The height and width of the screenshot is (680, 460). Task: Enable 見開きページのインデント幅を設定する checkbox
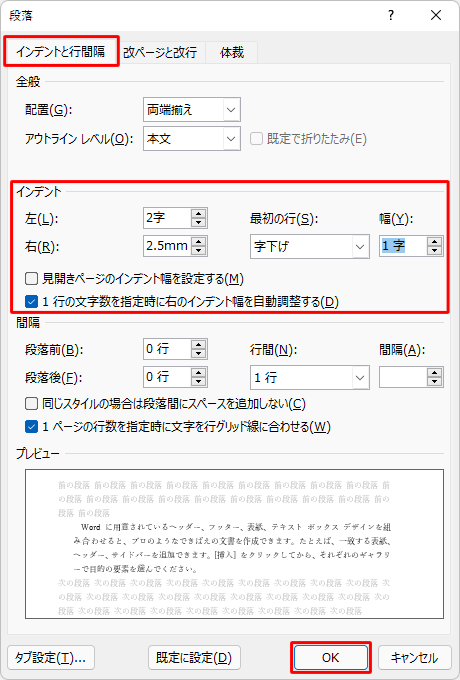pos(31,278)
